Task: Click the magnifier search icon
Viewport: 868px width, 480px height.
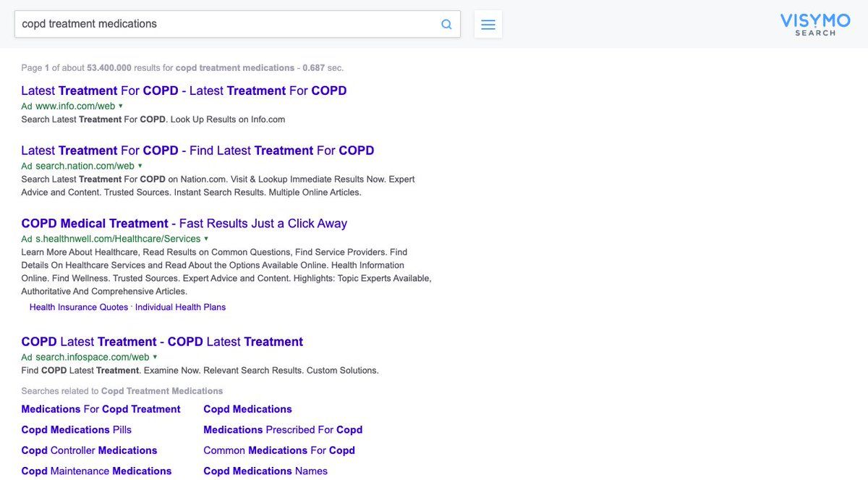Action: [446, 24]
